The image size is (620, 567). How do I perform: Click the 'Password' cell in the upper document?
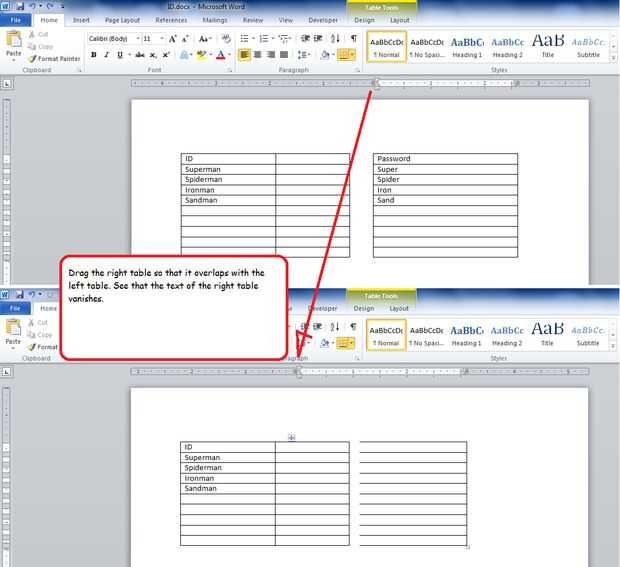coord(445,159)
